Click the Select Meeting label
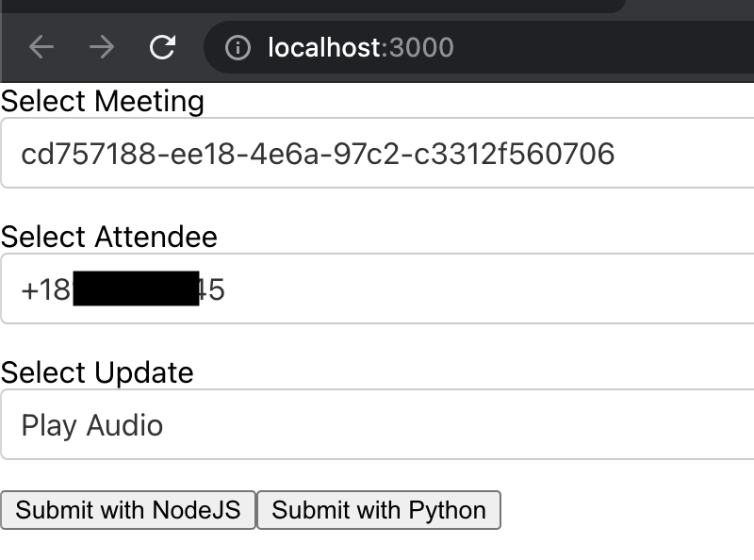 click(x=103, y=101)
